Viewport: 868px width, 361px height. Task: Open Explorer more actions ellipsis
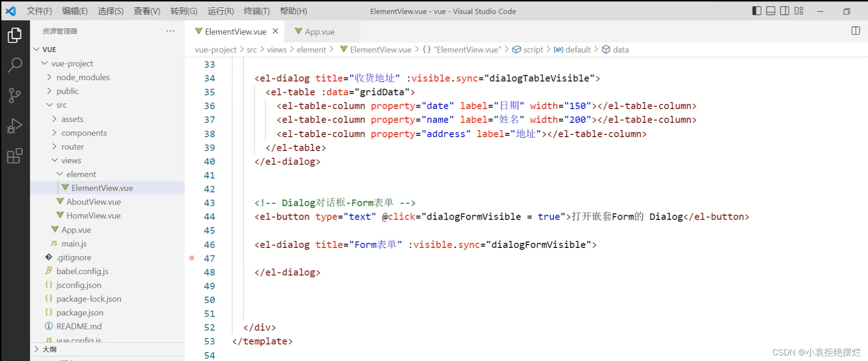[x=170, y=31]
